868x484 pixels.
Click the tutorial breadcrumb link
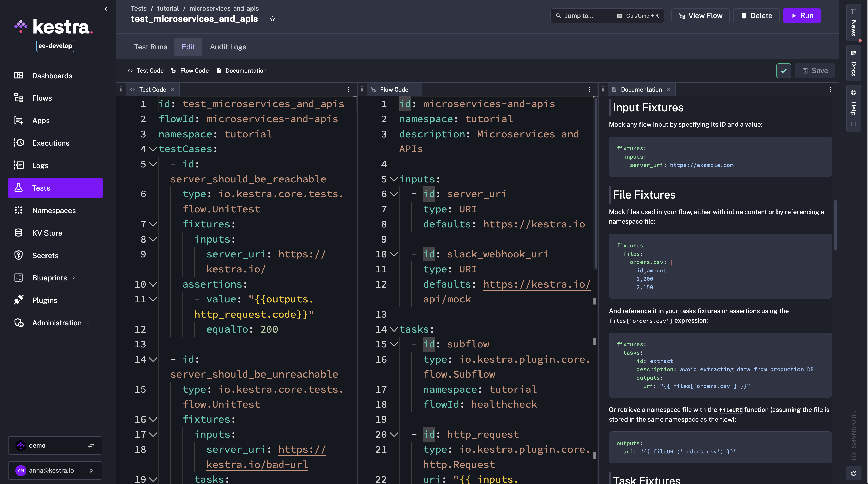click(x=168, y=8)
